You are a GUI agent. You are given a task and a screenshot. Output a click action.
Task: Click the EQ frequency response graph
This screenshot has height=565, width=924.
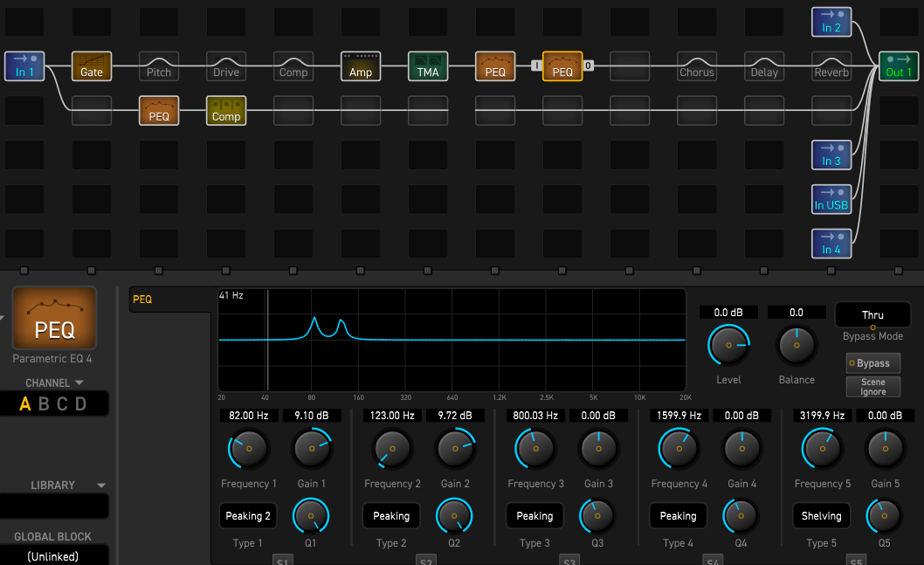click(452, 340)
